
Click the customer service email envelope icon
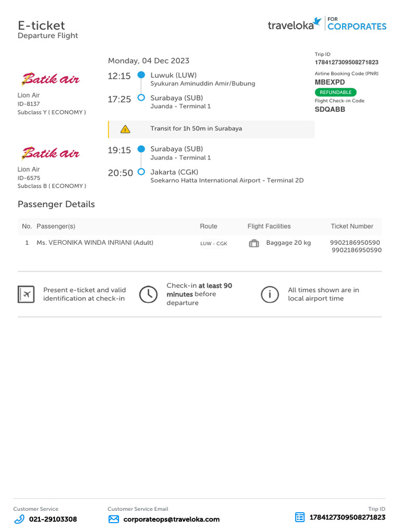[113, 519]
